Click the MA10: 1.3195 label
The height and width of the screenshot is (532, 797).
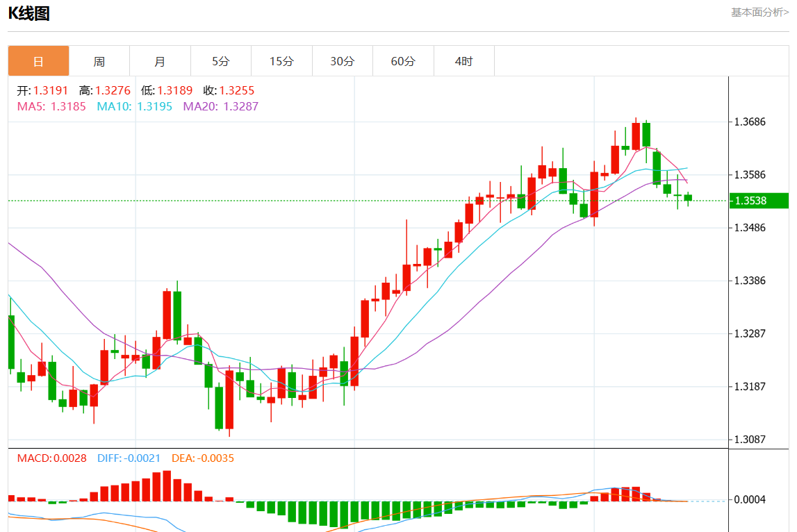[x=135, y=107]
